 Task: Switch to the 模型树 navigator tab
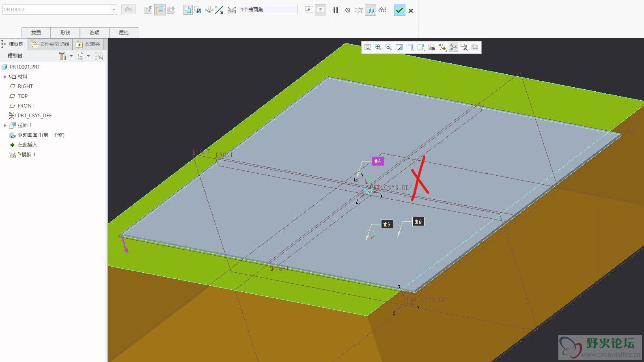click(x=13, y=44)
